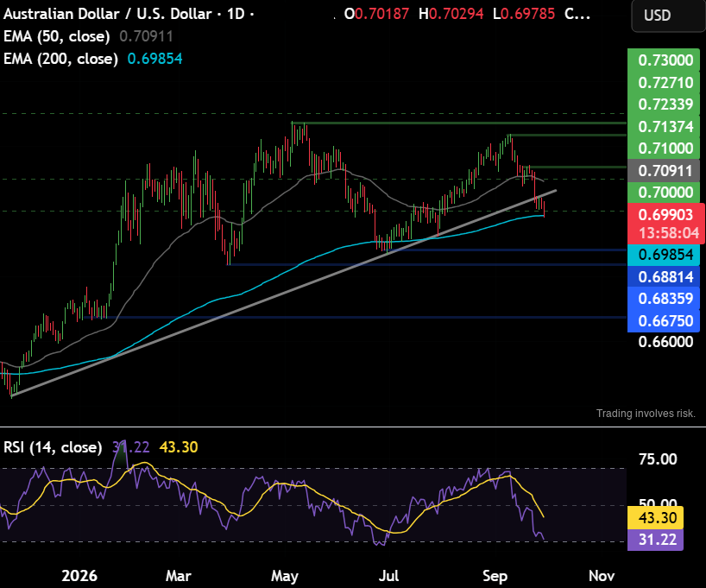The height and width of the screenshot is (588, 706).
Task: Click the 0.71000 price level label
Action: click(x=664, y=149)
